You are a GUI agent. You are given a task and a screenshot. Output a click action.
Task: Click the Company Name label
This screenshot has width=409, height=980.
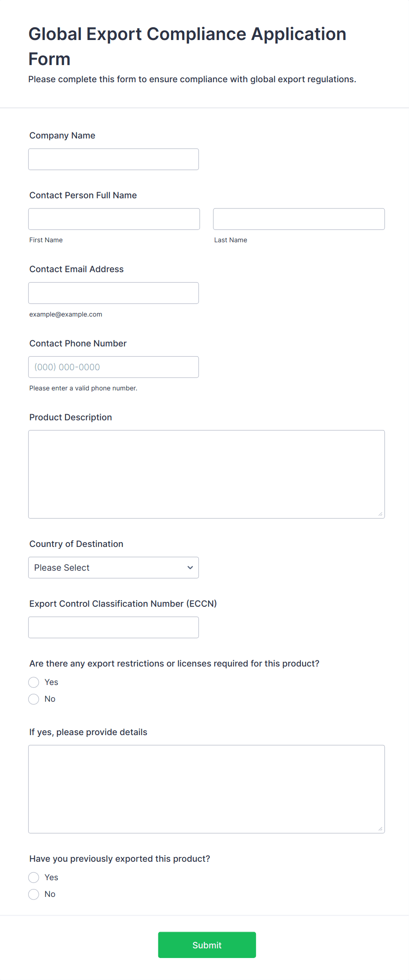(62, 135)
